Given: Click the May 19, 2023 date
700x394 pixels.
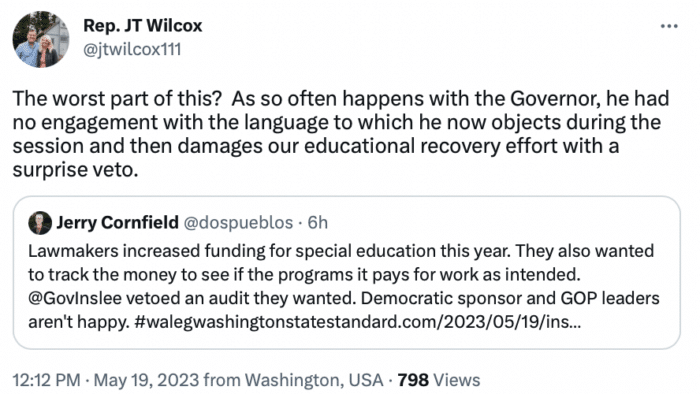Looking at the screenshot, I should tap(146, 380).
